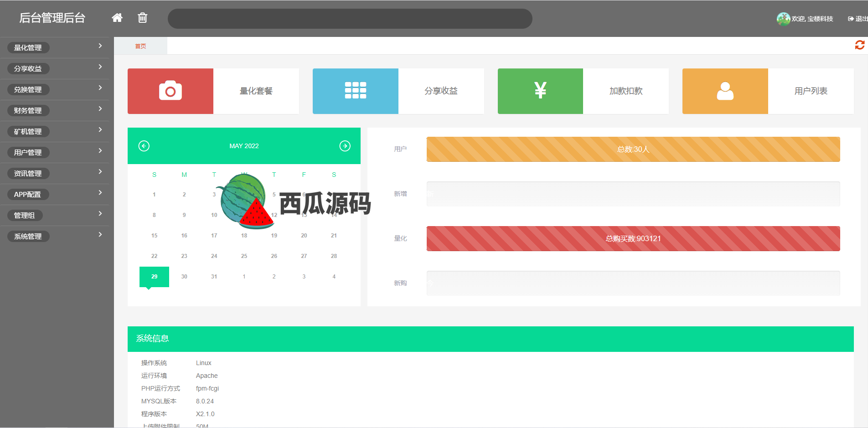This screenshot has height=428, width=868.
Task: Open the 加款扣款 card
Action: tap(626, 91)
